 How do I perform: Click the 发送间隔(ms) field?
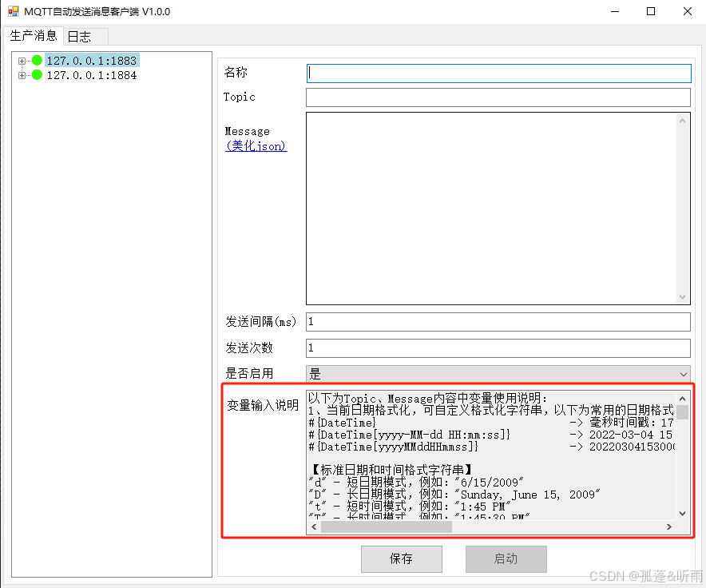498,322
